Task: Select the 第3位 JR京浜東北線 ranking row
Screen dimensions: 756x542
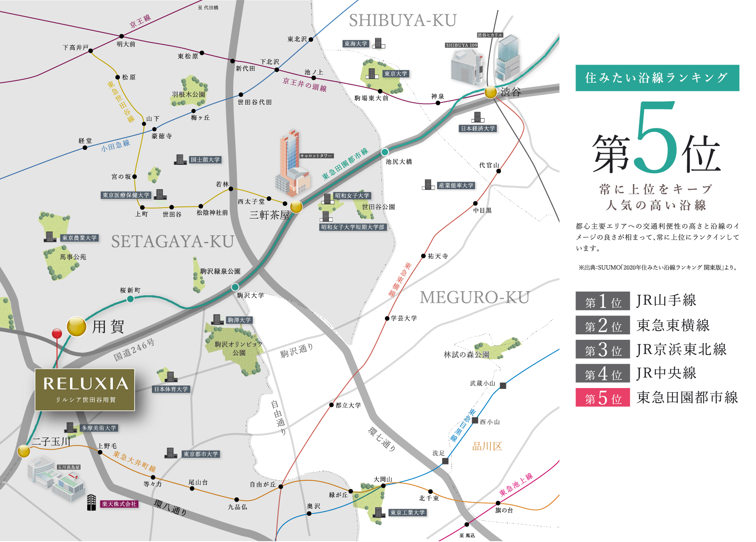Action: [651, 349]
